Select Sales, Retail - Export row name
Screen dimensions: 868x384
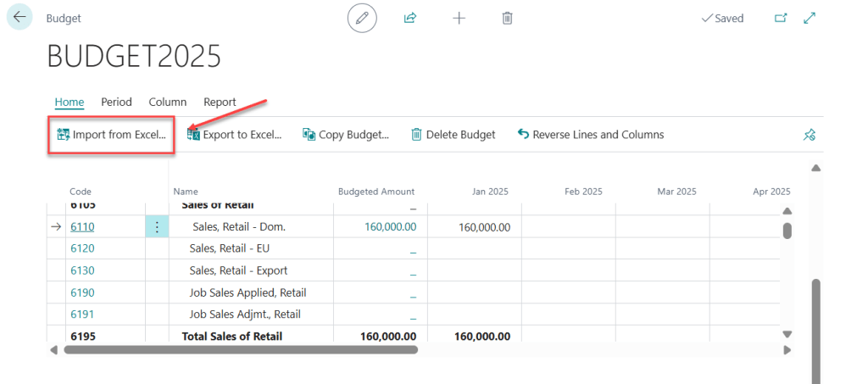(238, 270)
